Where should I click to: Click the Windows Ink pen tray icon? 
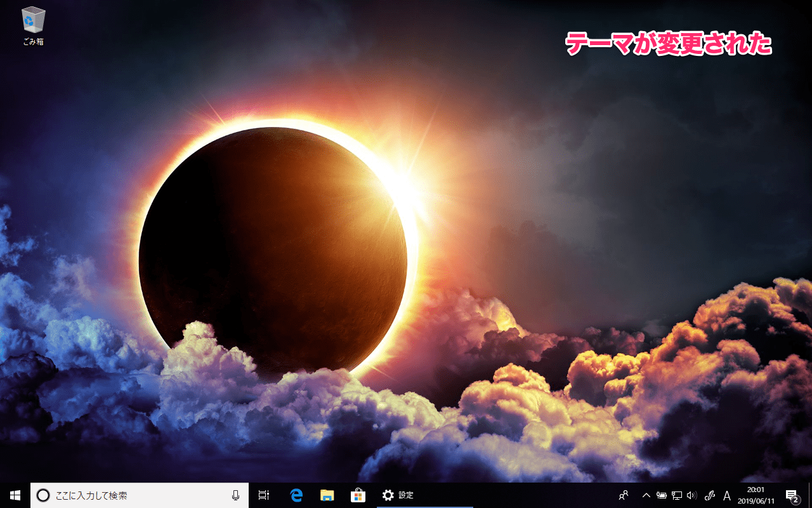pyautogui.click(x=710, y=495)
